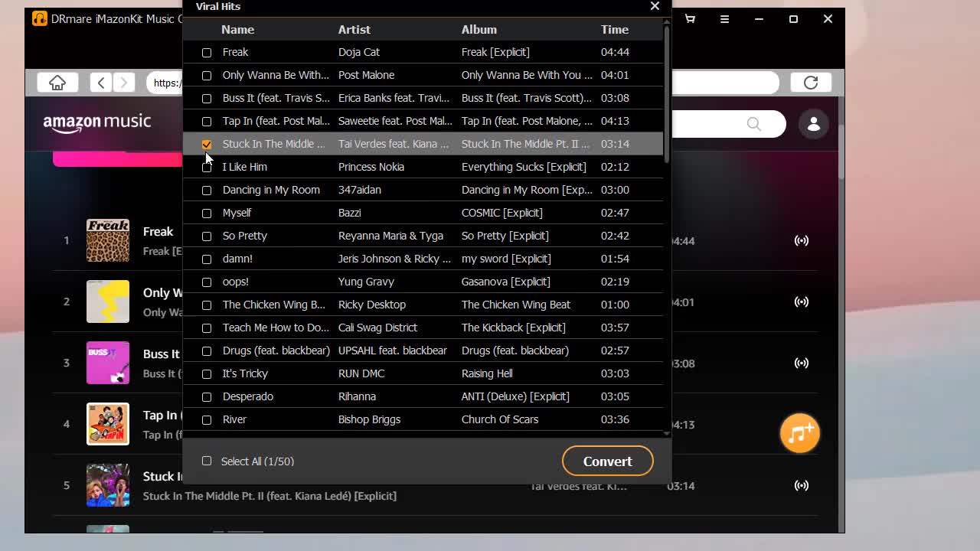
Task: Navigate back with the left arrow
Action: pos(101,83)
